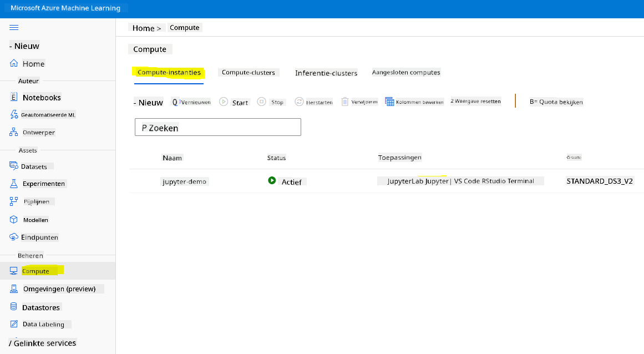
Task: Click the Datastores database icon
Action: pos(13,307)
